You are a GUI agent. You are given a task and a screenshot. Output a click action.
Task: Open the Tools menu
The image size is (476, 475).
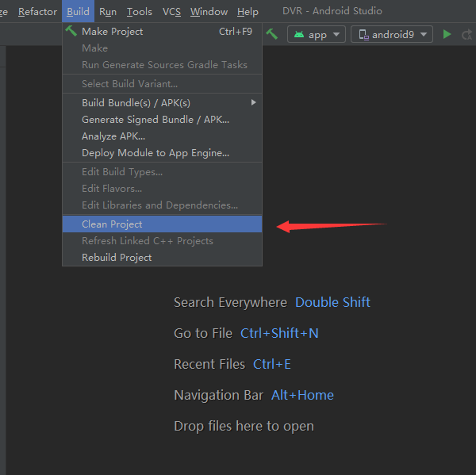click(x=140, y=12)
